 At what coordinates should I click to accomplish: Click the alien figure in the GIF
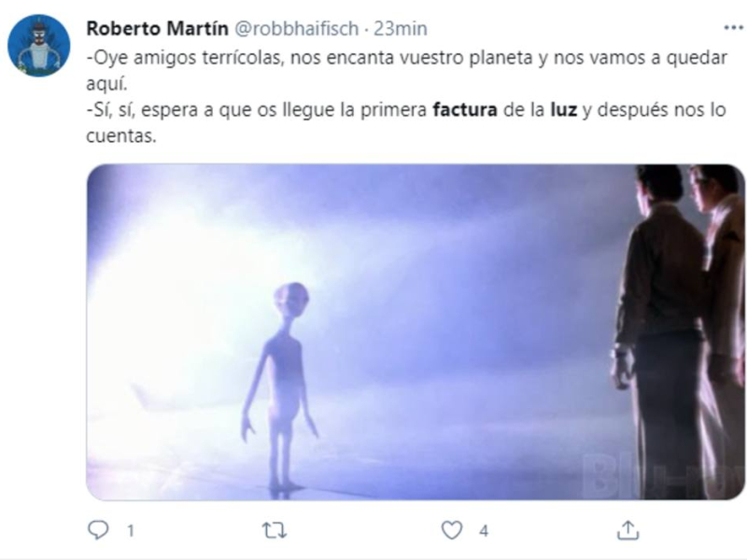click(x=281, y=388)
